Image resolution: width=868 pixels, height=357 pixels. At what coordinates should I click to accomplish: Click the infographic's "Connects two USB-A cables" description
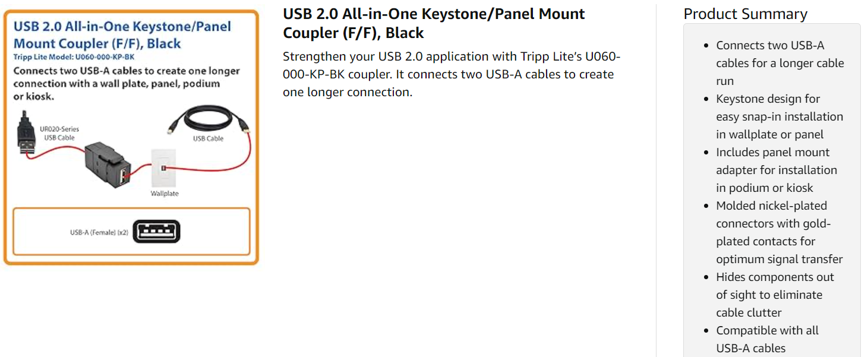tap(127, 84)
